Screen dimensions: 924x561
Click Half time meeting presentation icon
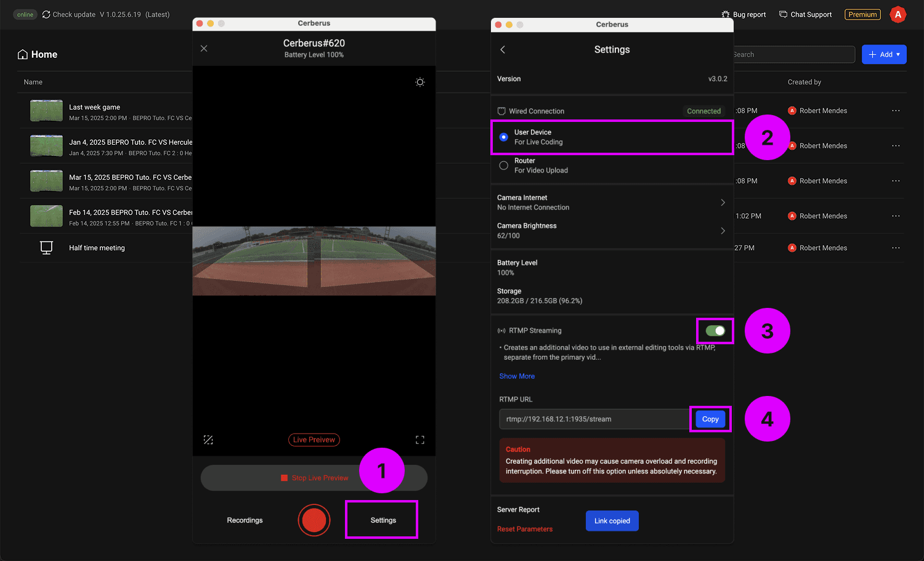click(x=46, y=248)
